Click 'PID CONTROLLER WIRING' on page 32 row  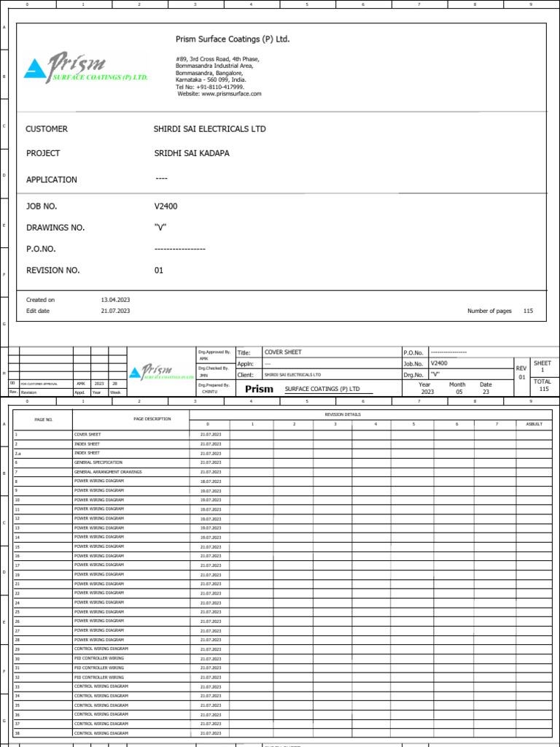click(x=98, y=677)
